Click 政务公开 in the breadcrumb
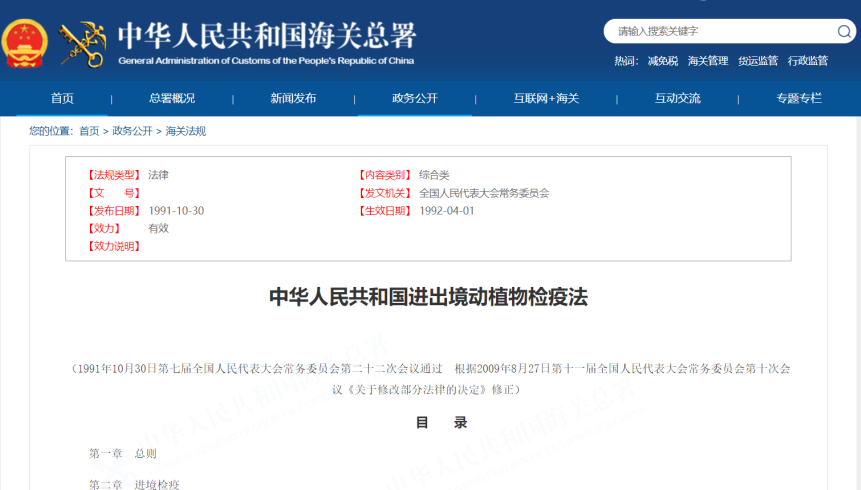The width and height of the screenshot is (861, 490). coord(132,131)
